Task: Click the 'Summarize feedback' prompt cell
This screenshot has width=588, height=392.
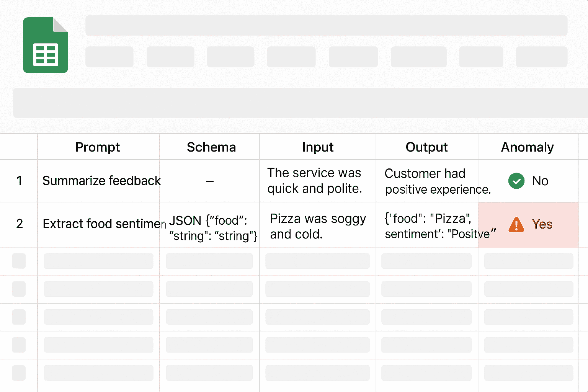Action: pos(101,181)
